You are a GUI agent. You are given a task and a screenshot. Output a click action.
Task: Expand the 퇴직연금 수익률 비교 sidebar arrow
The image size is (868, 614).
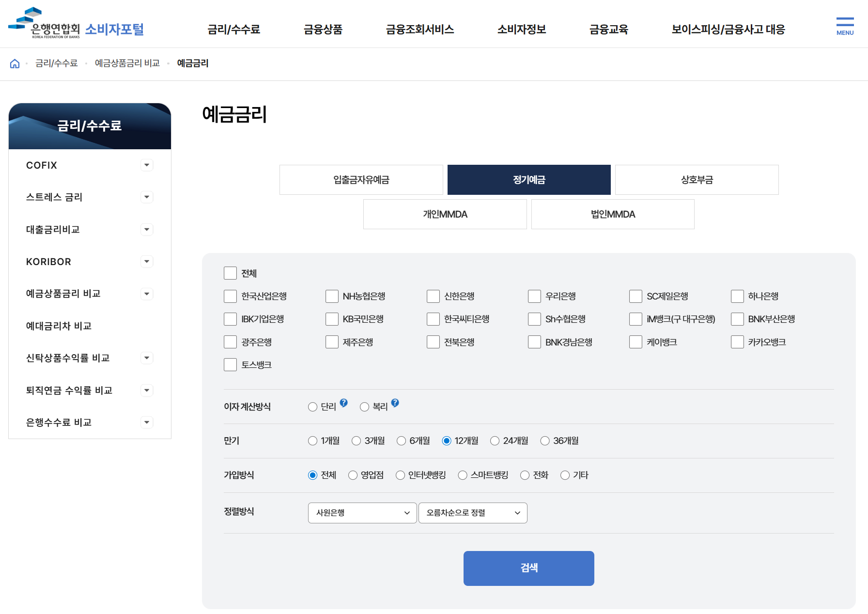click(x=147, y=391)
